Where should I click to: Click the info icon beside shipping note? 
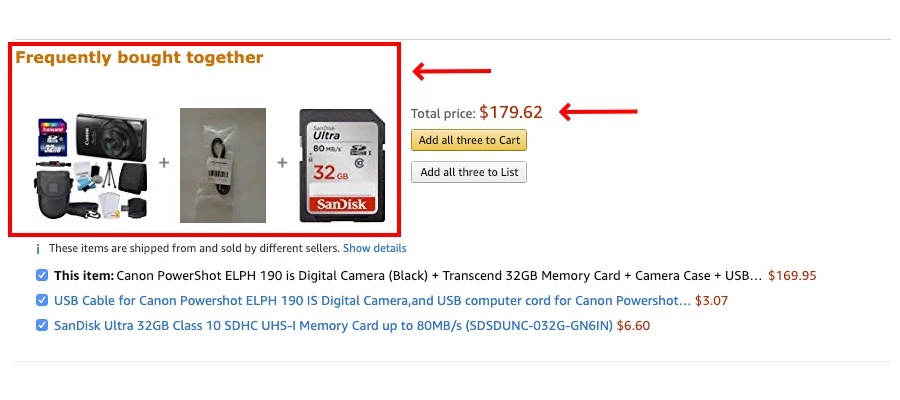tap(38, 249)
